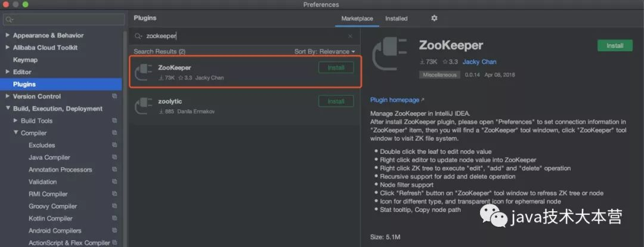Collapse the Build, Execution, Deployment section
Image resolution: width=644 pixels, height=247 pixels.
tap(8, 109)
